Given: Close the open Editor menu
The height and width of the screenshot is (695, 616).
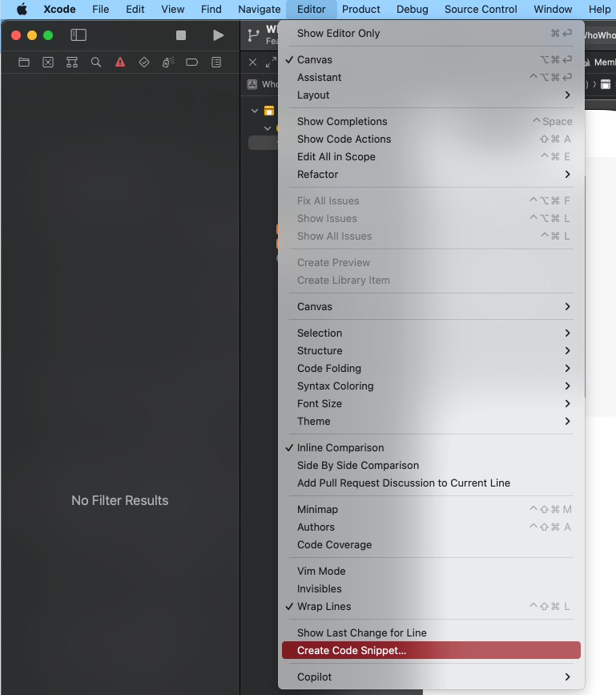Looking at the screenshot, I should coord(312,10).
